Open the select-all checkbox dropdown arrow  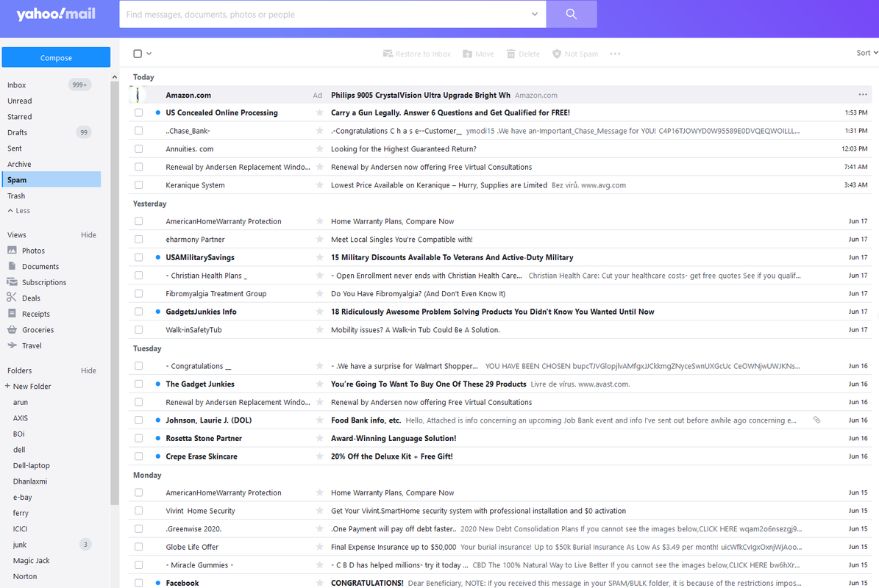[x=149, y=54]
